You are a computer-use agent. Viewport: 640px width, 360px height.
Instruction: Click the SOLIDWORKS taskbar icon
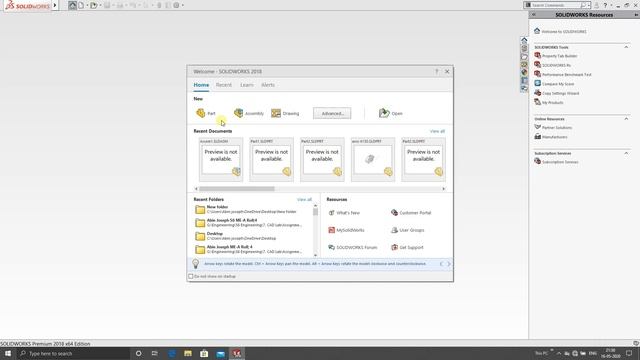coord(237,353)
